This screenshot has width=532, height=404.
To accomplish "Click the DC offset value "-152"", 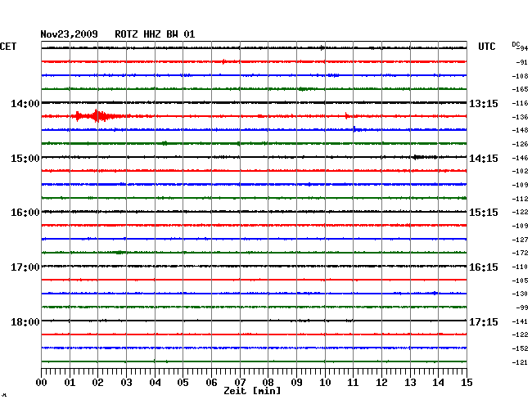I will 520,348.
